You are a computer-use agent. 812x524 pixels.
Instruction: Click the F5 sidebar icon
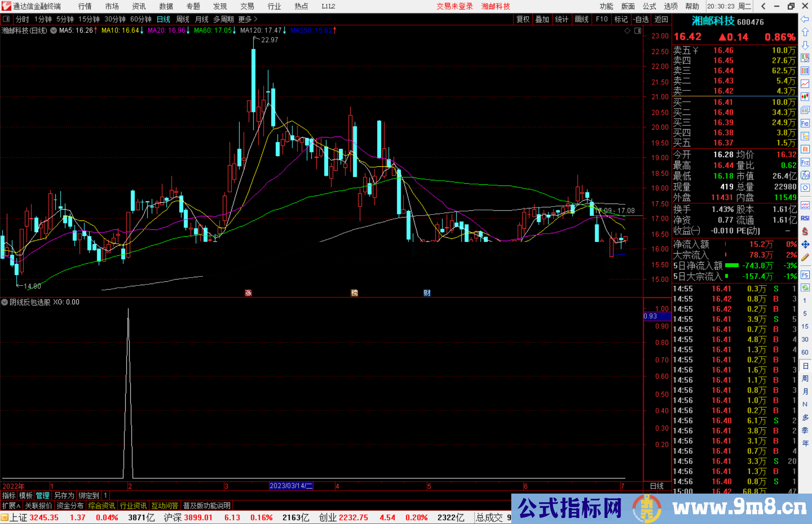coord(805,275)
